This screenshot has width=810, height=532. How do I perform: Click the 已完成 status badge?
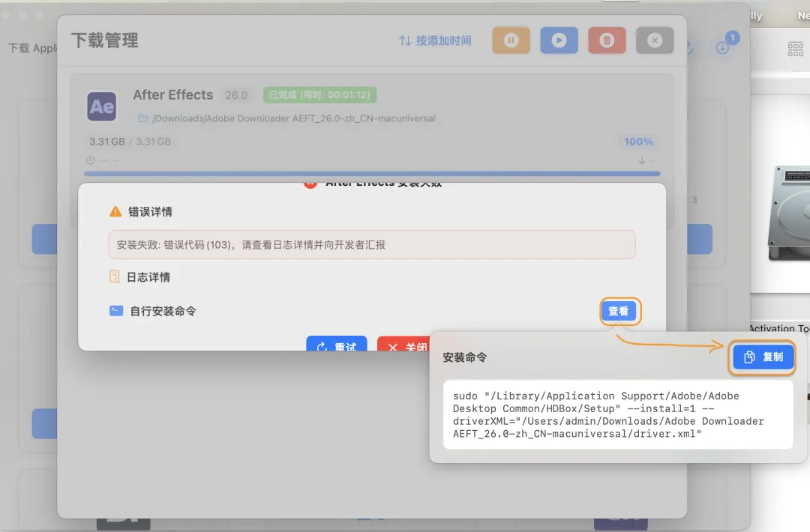[x=319, y=95]
